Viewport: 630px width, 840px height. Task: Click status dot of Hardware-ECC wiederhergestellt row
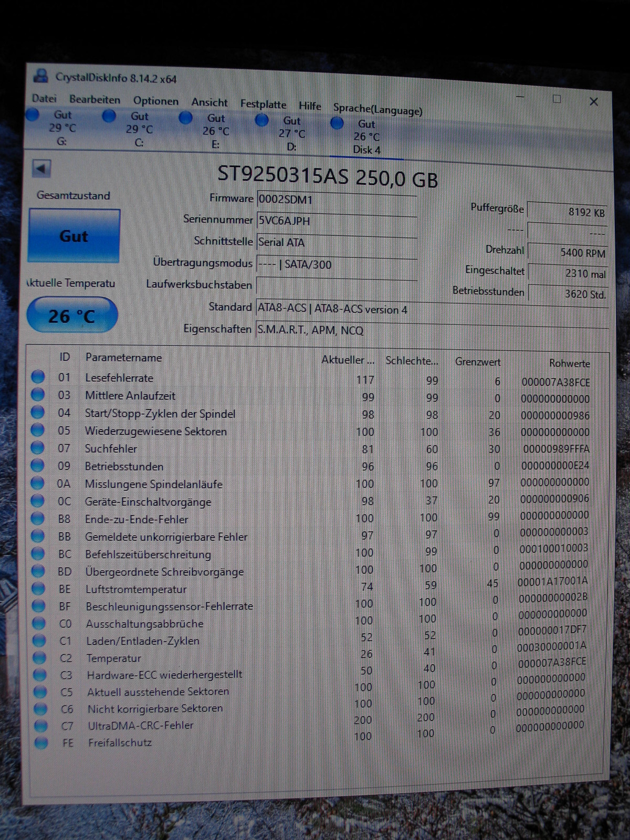[40, 675]
